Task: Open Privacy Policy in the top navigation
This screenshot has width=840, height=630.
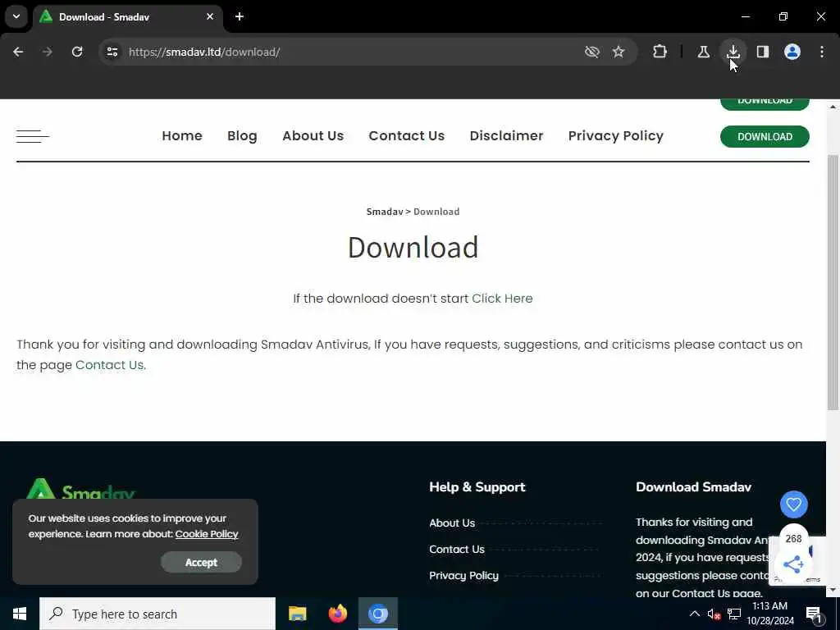Action: 615,136
